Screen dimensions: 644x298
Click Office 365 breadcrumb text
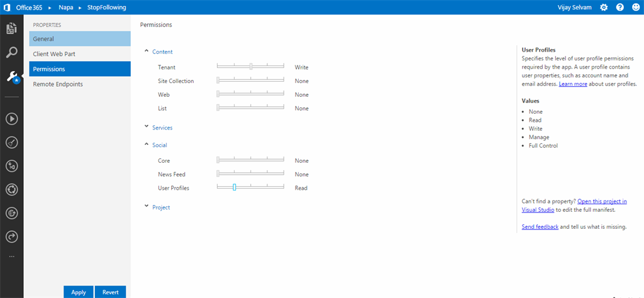pyautogui.click(x=29, y=8)
